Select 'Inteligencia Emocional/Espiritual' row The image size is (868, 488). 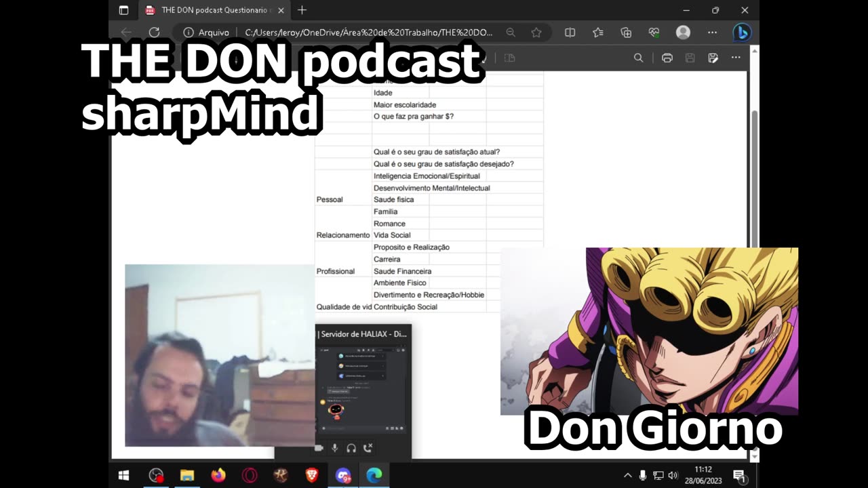click(427, 176)
